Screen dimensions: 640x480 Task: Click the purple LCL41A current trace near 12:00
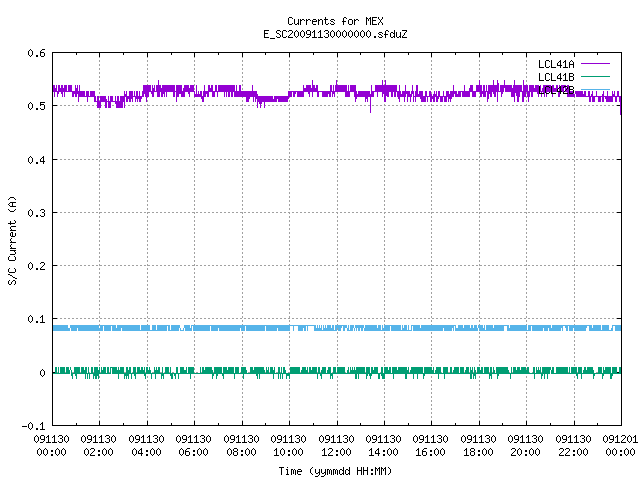(337, 89)
